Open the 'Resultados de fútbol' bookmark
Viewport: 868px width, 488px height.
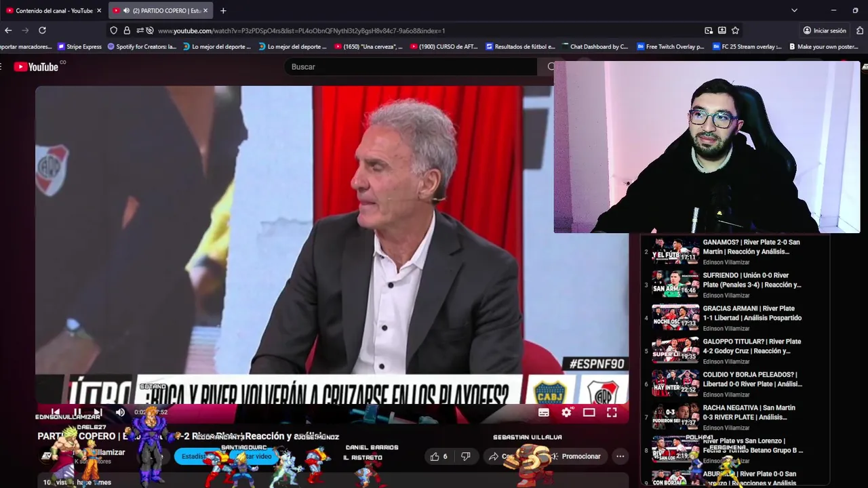520,47
